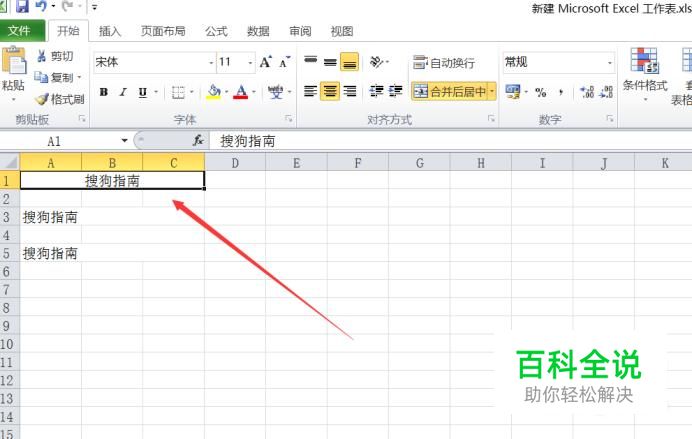Click the Undo arrow icon
692x439 pixels.
[41, 6]
